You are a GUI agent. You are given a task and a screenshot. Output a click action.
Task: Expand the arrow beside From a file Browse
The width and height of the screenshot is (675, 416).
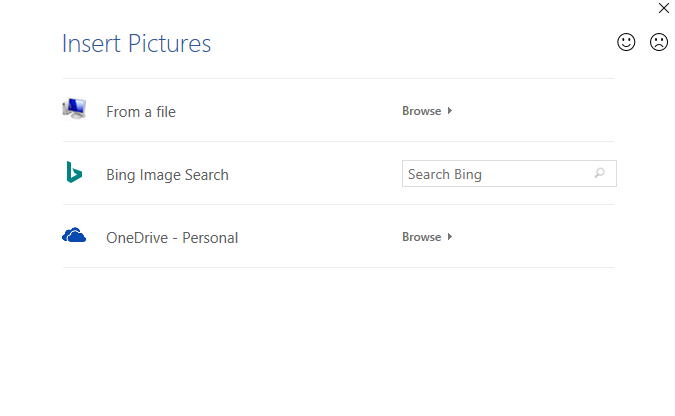coord(450,111)
